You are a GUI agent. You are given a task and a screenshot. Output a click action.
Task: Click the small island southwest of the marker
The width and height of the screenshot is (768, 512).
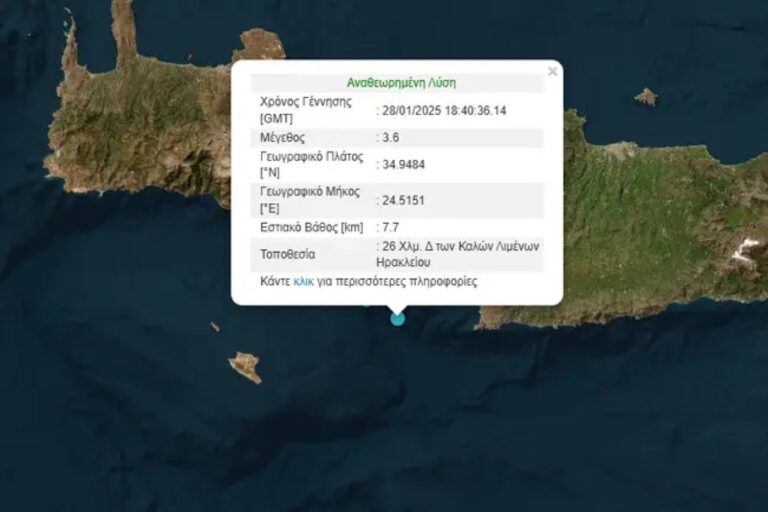pyautogui.click(x=245, y=366)
